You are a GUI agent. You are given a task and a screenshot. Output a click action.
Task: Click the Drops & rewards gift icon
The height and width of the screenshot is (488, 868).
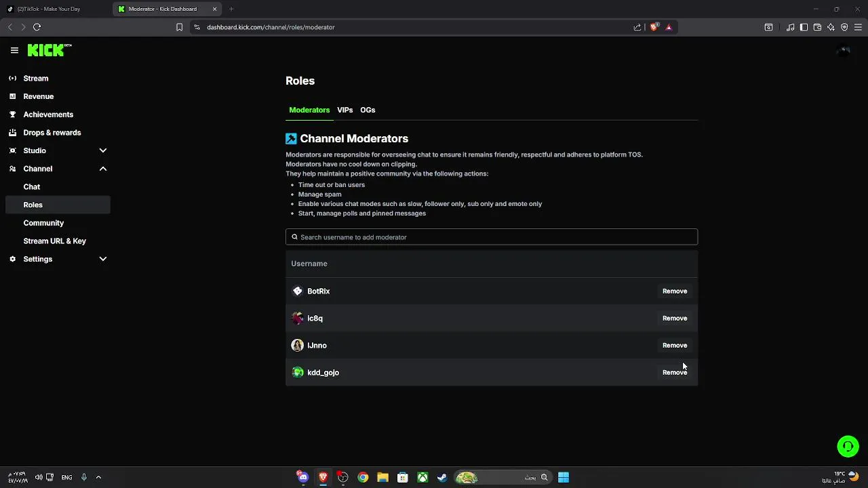point(12,133)
